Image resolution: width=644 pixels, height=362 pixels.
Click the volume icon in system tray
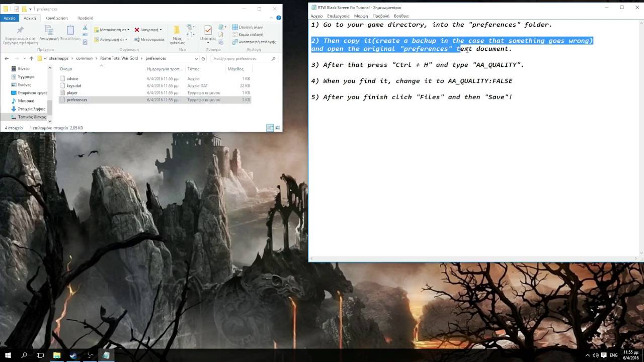point(595,355)
